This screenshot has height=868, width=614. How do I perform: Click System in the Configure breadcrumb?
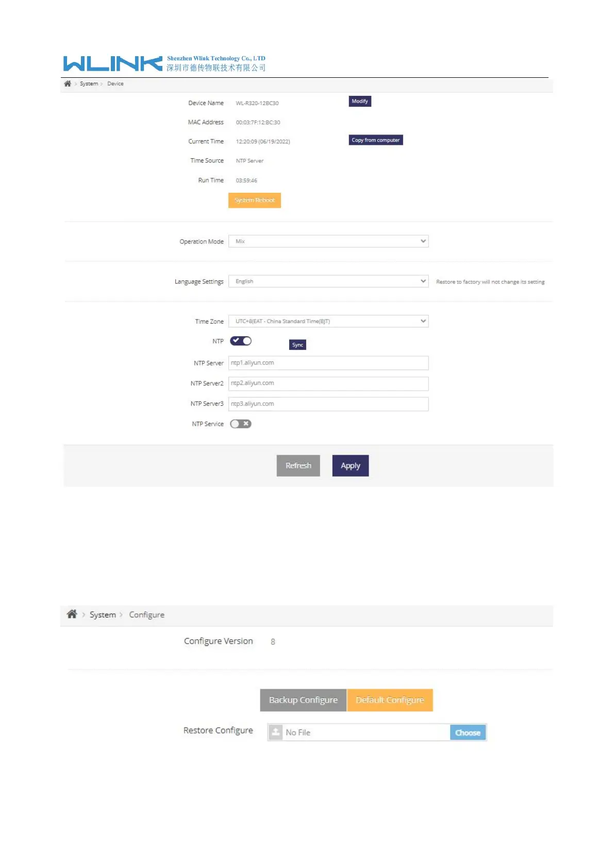coord(103,614)
